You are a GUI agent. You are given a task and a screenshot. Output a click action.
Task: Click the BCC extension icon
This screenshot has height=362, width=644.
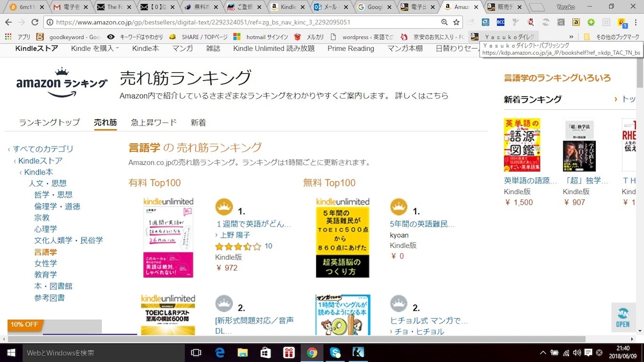click(500, 22)
